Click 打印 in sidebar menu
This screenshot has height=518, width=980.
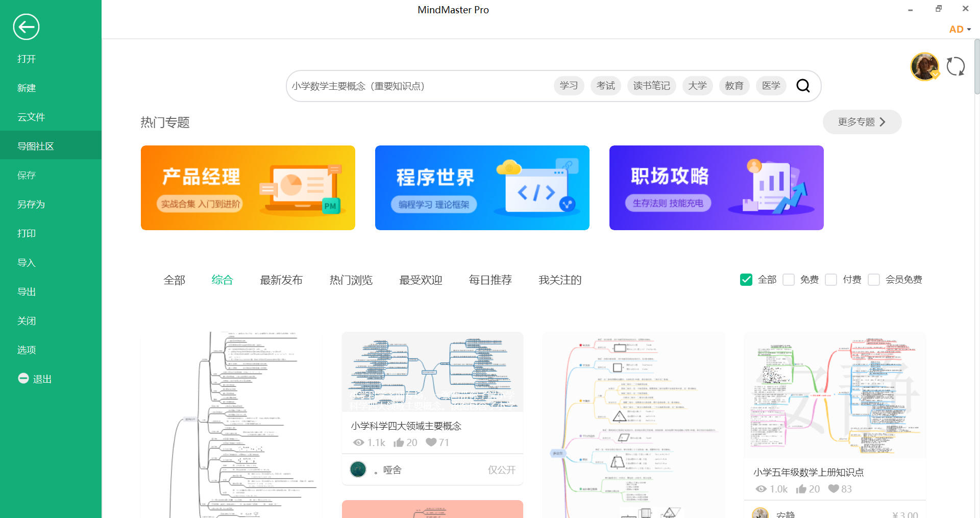click(51, 233)
